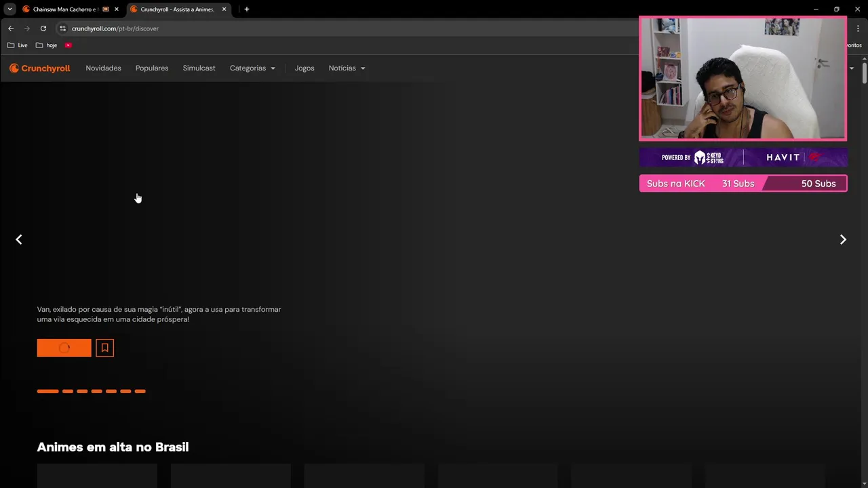Open the account dropdown arrow beside the webcam
The width and height of the screenshot is (868, 488).
[852, 68]
